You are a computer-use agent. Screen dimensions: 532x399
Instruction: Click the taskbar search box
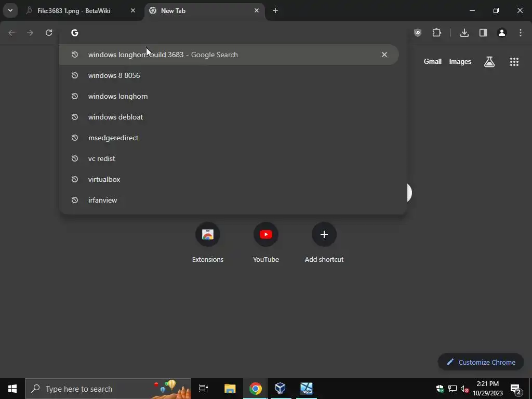tap(108, 389)
